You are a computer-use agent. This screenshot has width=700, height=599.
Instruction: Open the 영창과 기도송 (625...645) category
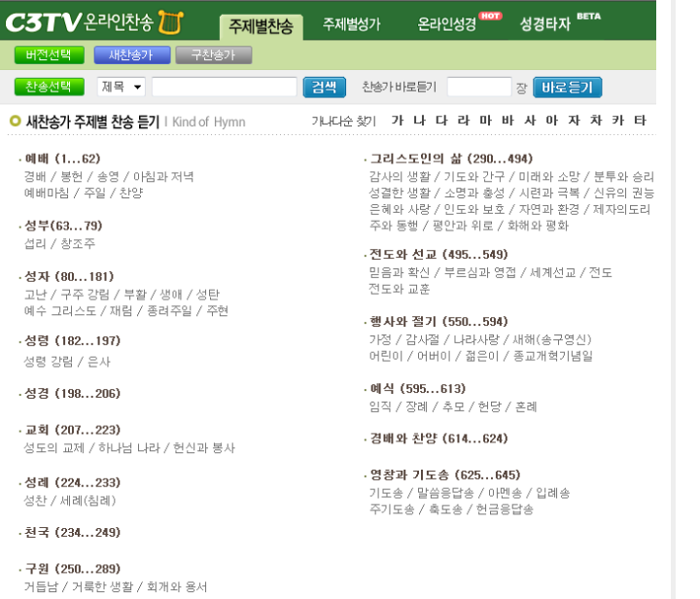[x=445, y=475]
